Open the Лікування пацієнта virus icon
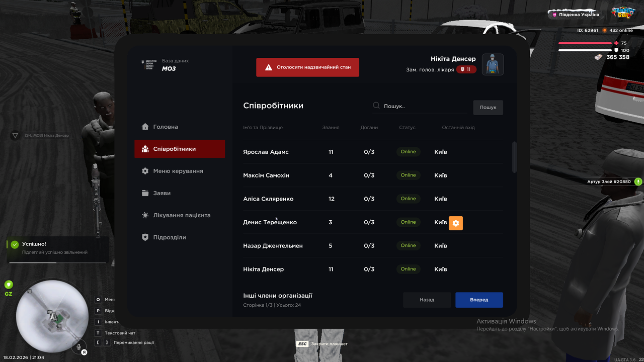644x362 pixels. coord(145,215)
